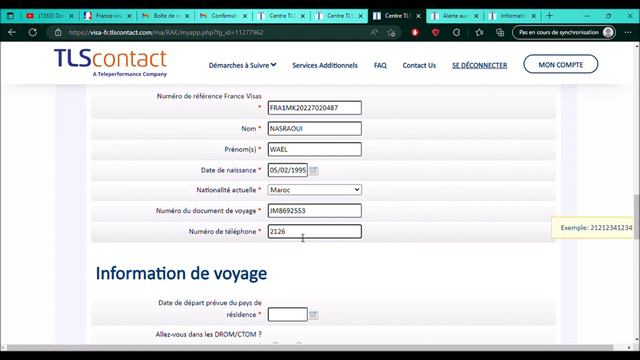Click the Numéro du document de voyage field

(x=315, y=211)
